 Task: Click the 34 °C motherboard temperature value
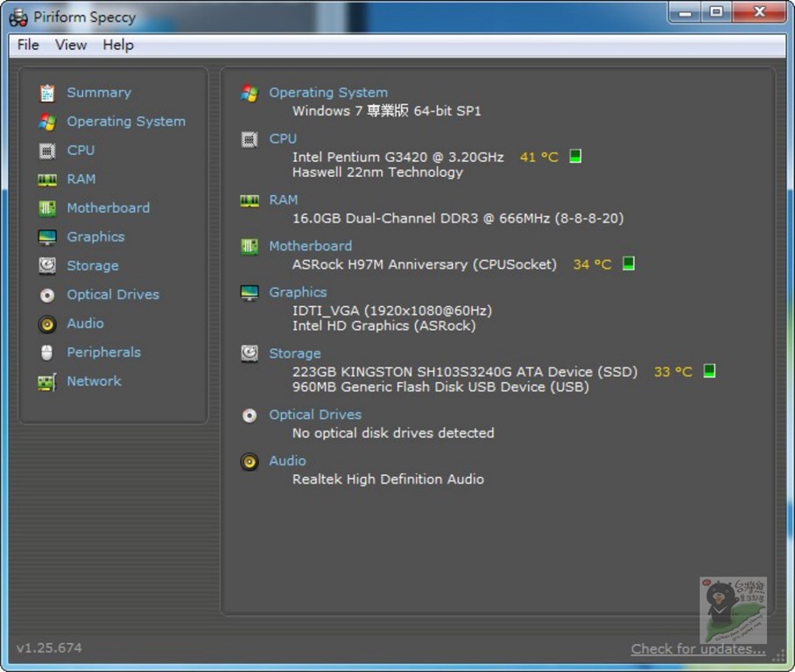click(592, 264)
